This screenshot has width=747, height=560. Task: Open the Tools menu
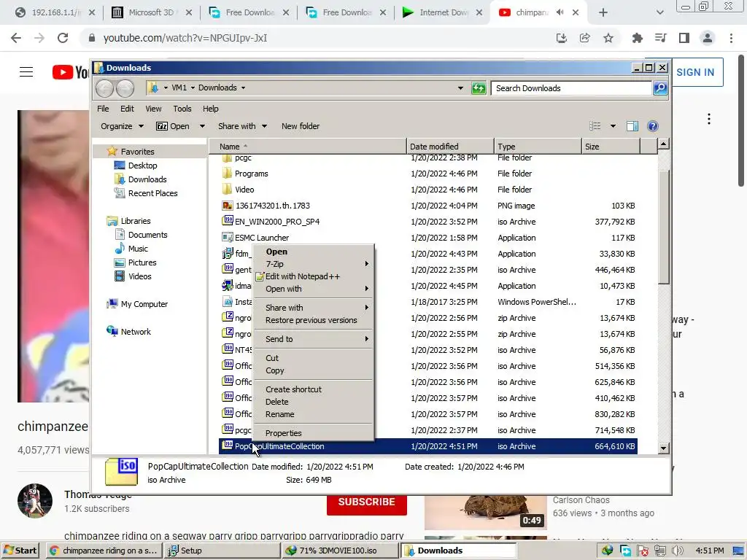(x=182, y=109)
